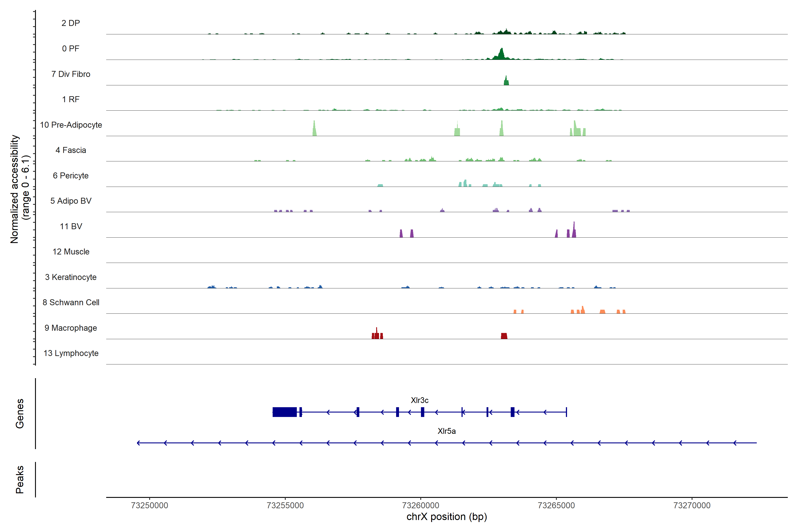Click the 73260000 axis tick label
This screenshot has height=532, width=798.
421,506
